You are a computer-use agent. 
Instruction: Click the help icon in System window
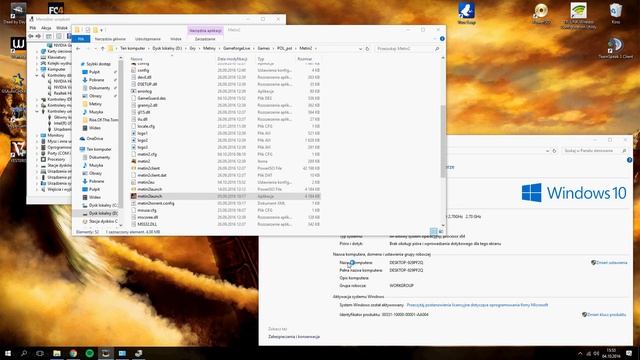click(x=629, y=160)
